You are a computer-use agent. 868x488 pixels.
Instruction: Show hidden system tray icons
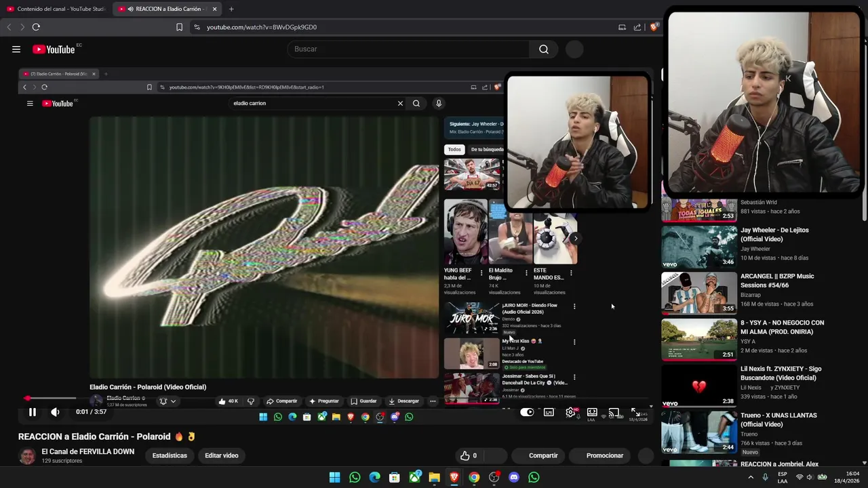coord(751,477)
